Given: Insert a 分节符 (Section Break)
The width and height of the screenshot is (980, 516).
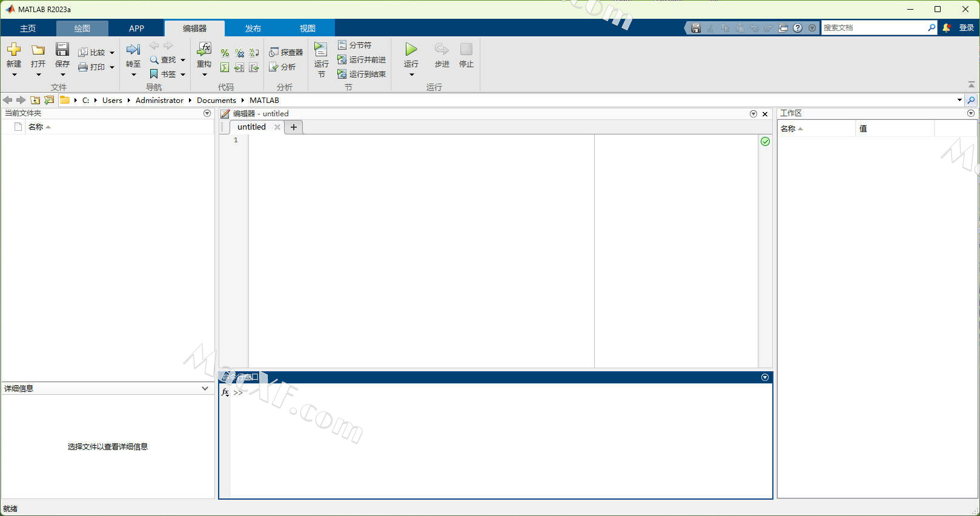Looking at the screenshot, I should point(354,45).
